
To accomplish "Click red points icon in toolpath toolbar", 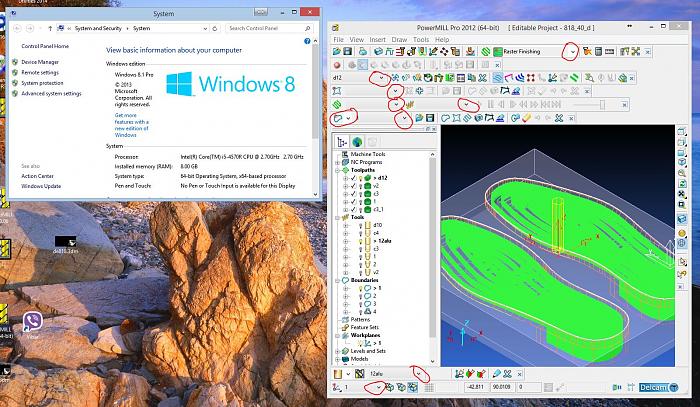I will (530, 78).
